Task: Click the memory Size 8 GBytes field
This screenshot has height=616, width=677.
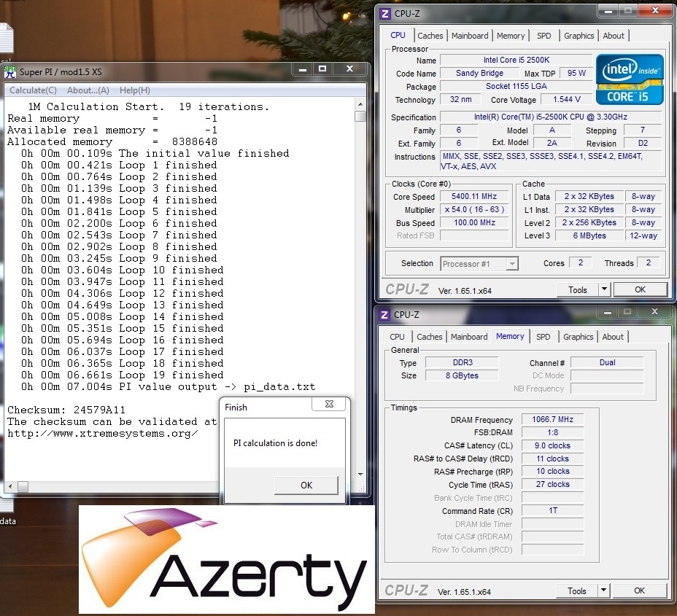Action: coord(462,375)
